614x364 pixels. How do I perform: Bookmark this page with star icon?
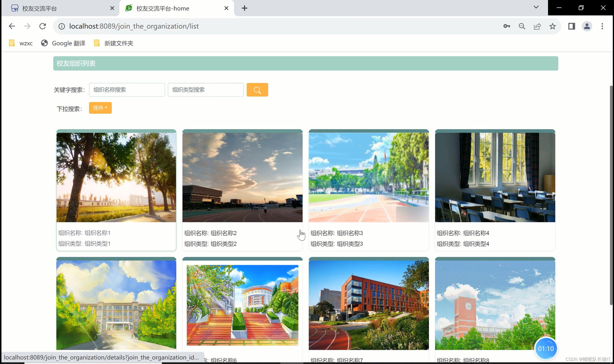[x=552, y=26]
